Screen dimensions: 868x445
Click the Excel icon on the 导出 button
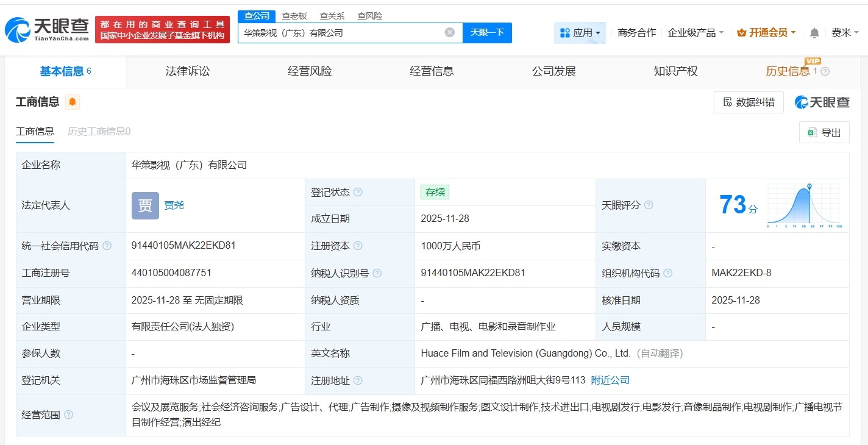coord(811,132)
